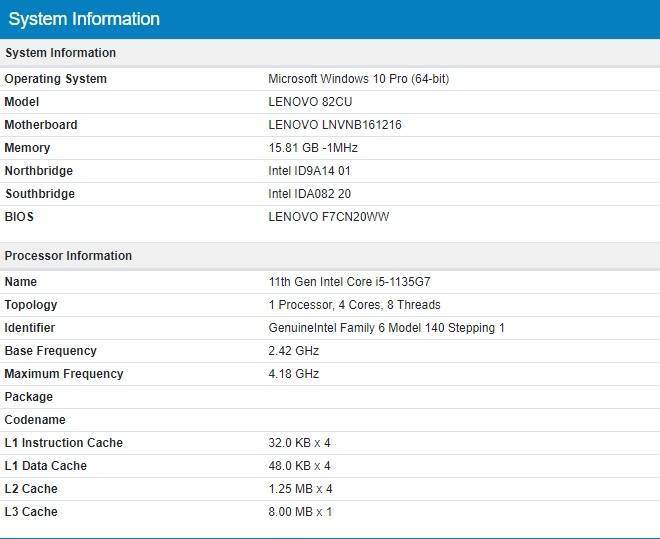This screenshot has height=539, width=660.
Task: Click the 'L2 Cache' label
Action: pyautogui.click(x=31, y=489)
